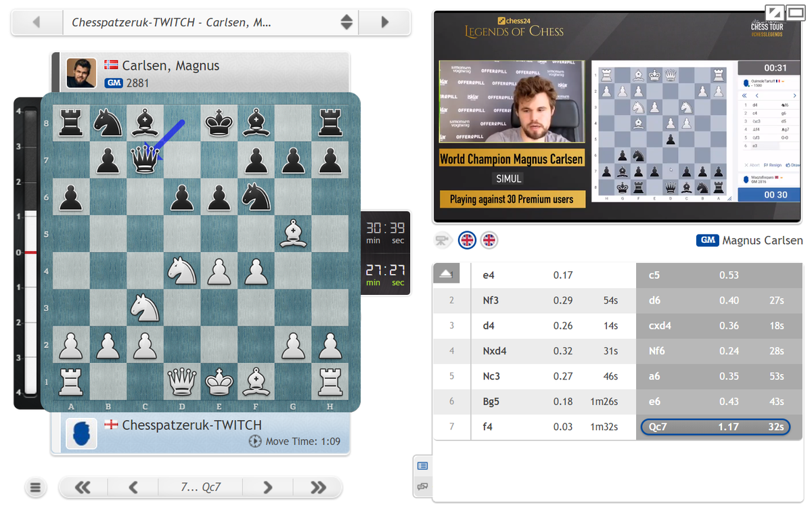The width and height of the screenshot is (812, 514).
Task: Click the white knight on d4
Action: coord(182,271)
